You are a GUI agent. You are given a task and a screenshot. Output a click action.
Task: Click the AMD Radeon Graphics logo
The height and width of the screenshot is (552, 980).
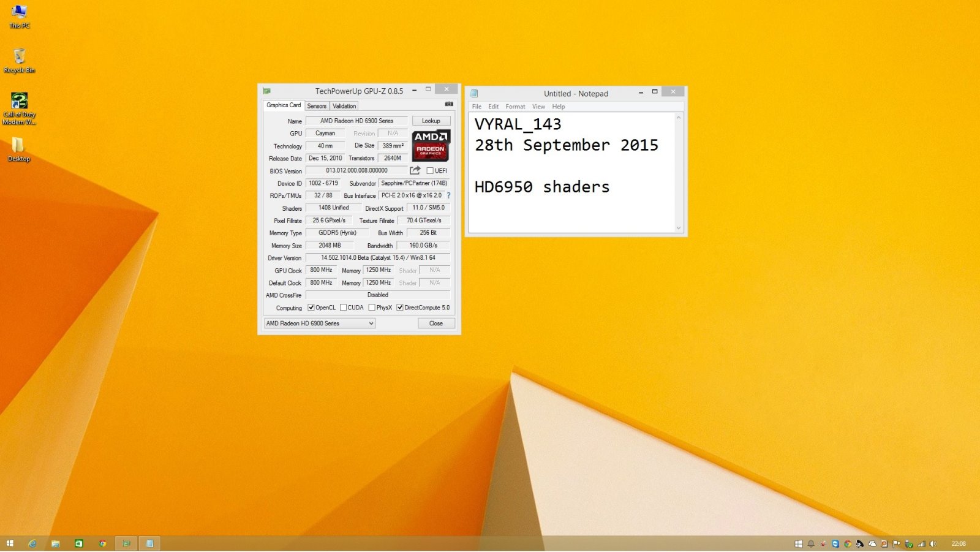point(431,145)
